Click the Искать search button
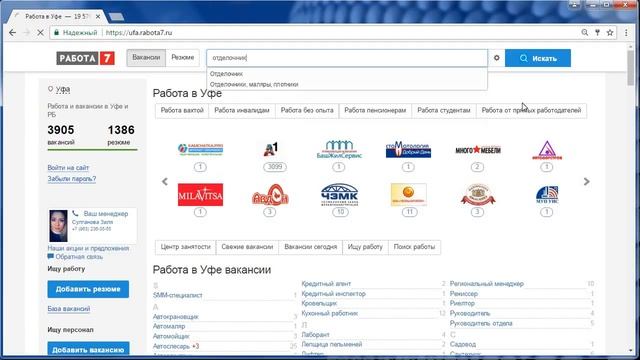This screenshot has height=360, width=640. (x=538, y=58)
